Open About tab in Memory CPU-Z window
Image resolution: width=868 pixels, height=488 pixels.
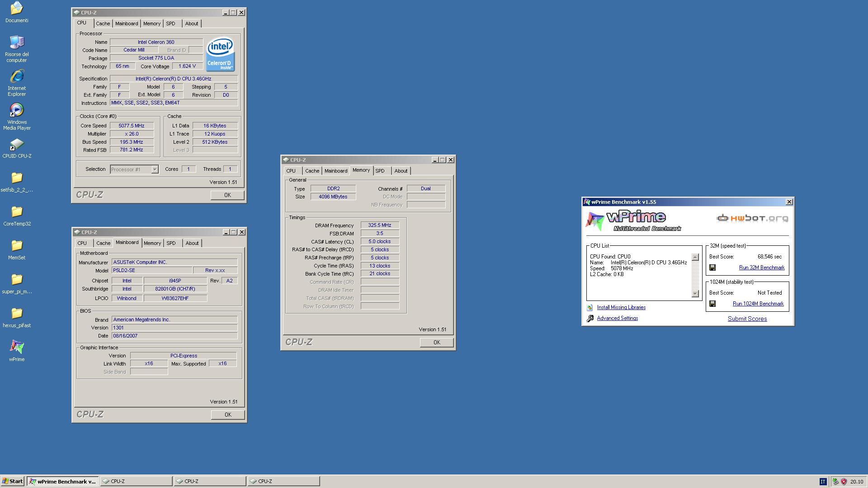[x=401, y=171]
